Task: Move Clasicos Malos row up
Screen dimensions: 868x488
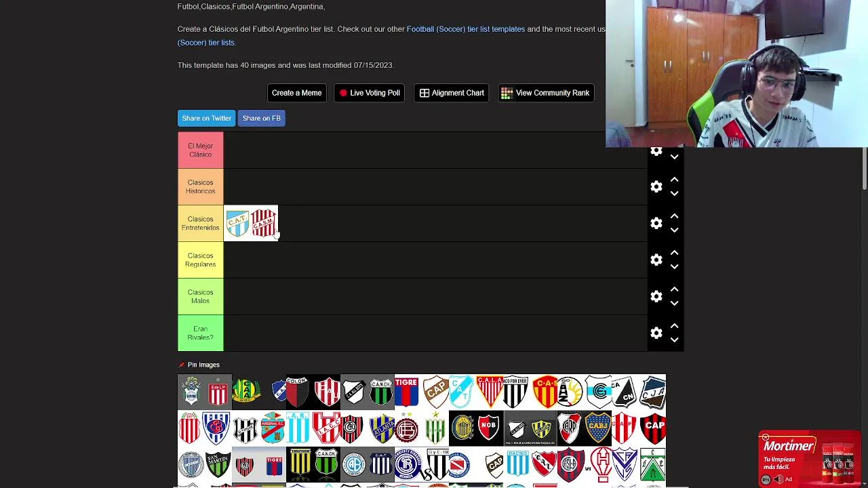Action: [674, 289]
